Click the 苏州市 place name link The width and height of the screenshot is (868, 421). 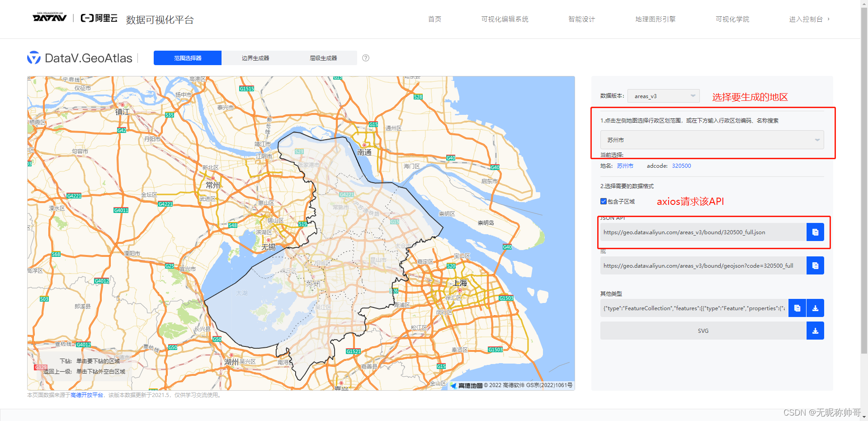click(625, 166)
